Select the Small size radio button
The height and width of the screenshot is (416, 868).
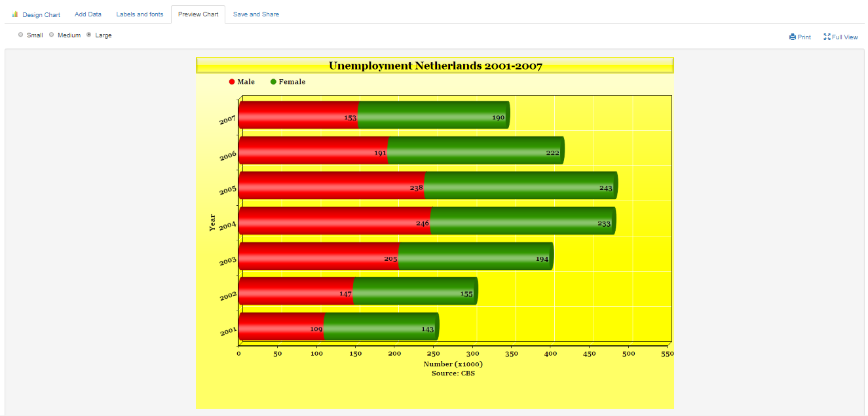(21, 35)
